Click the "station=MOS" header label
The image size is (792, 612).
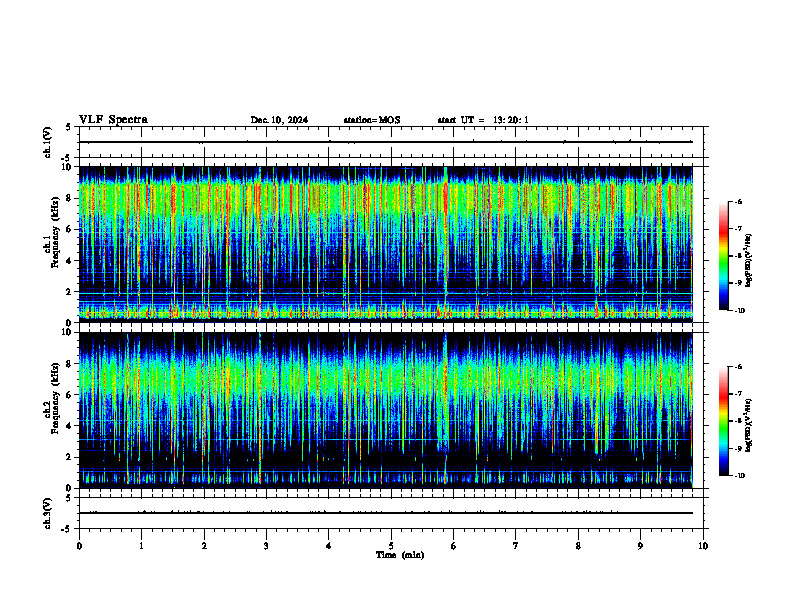[x=372, y=120]
